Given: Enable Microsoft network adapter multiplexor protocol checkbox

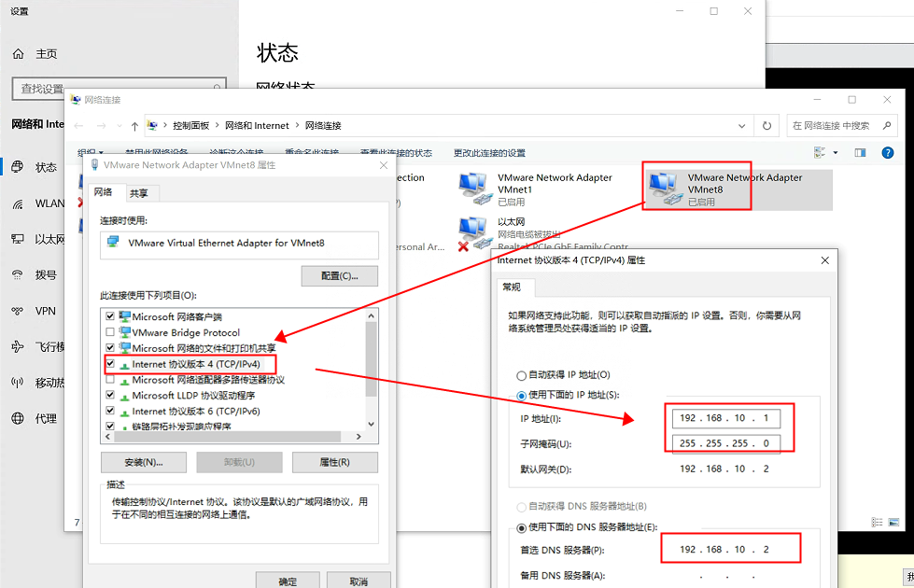Looking at the screenshot, I should tap(110, 379).
